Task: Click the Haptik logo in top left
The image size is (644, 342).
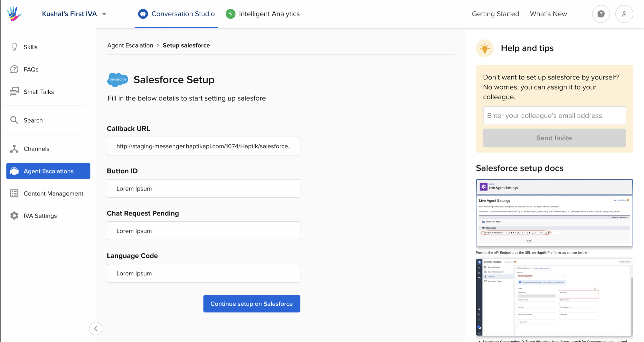Action: [x=14, y=14]
